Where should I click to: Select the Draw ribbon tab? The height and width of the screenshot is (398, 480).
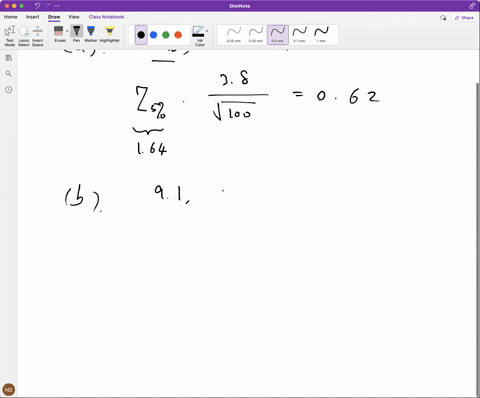[x=54, y=17]
